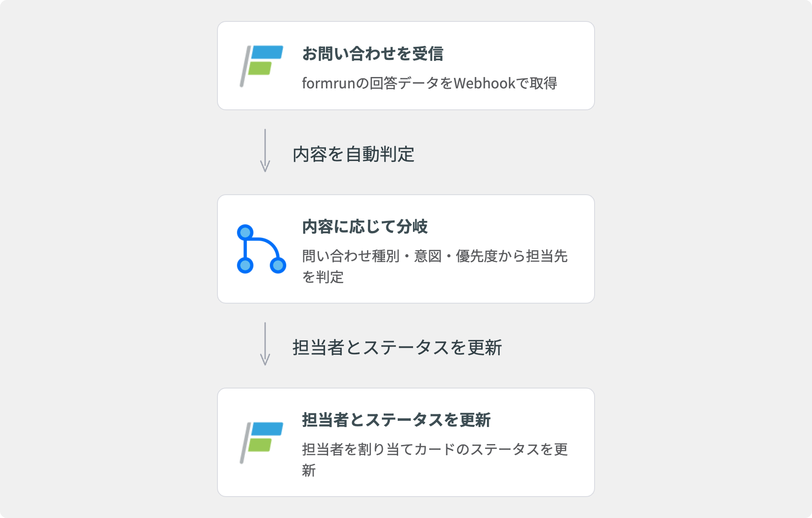
Task: Select the 内容に応じて分岐 card title
Action: [365, 227]
